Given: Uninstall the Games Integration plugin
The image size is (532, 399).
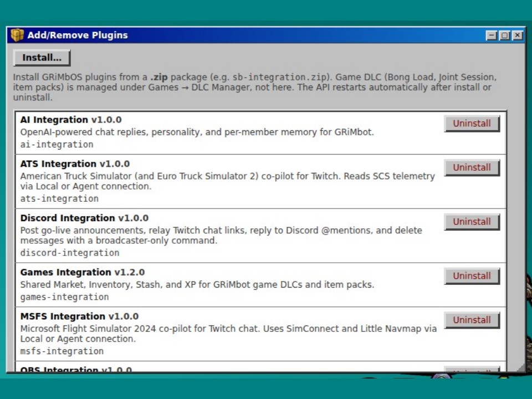Looking at the screenshot, I should [472, 276].
